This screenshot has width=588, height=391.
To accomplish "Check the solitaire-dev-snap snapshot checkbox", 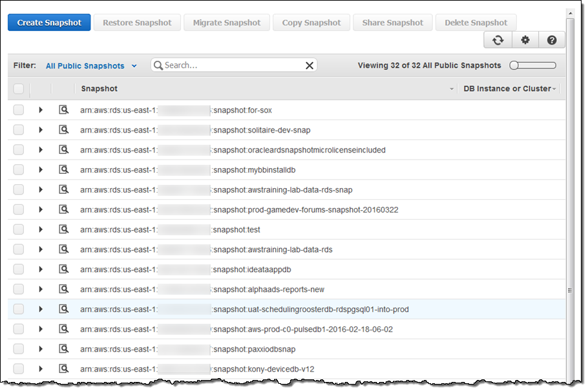I will click(x=18, y=130).
